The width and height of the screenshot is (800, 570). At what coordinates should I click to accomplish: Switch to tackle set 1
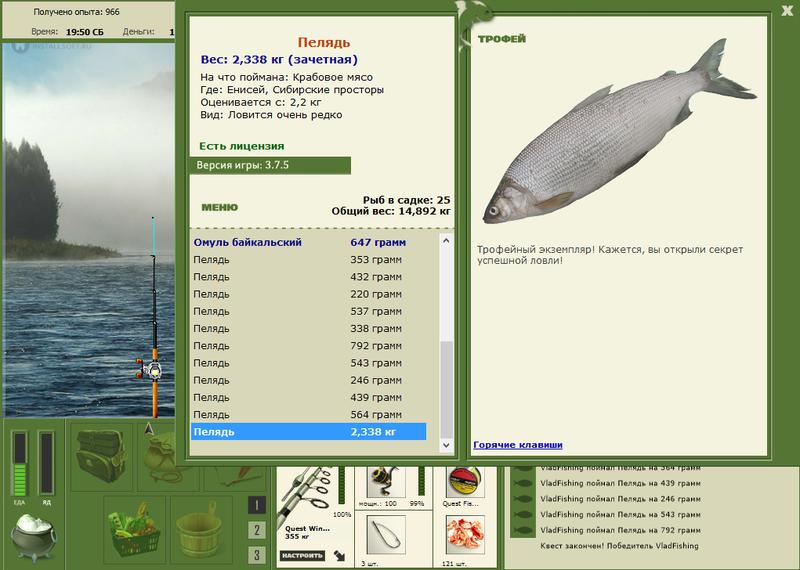[257, 505]
